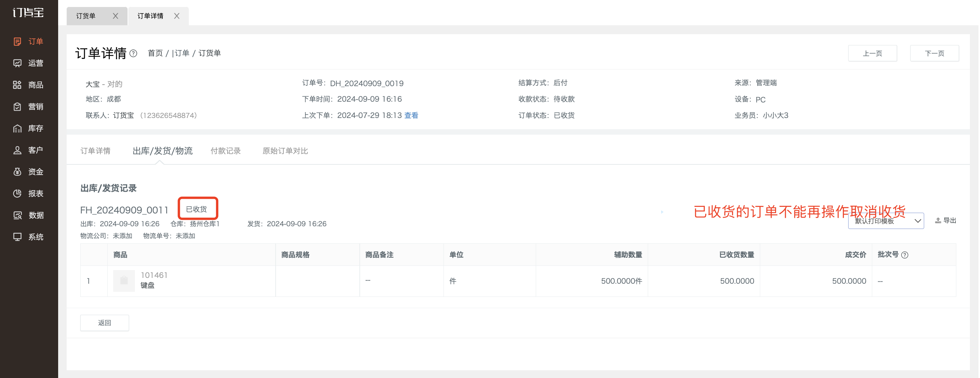Click the 键盘 product name
Image resolution: width=980 pixels, height=378 pixels.
pos(147,285)
